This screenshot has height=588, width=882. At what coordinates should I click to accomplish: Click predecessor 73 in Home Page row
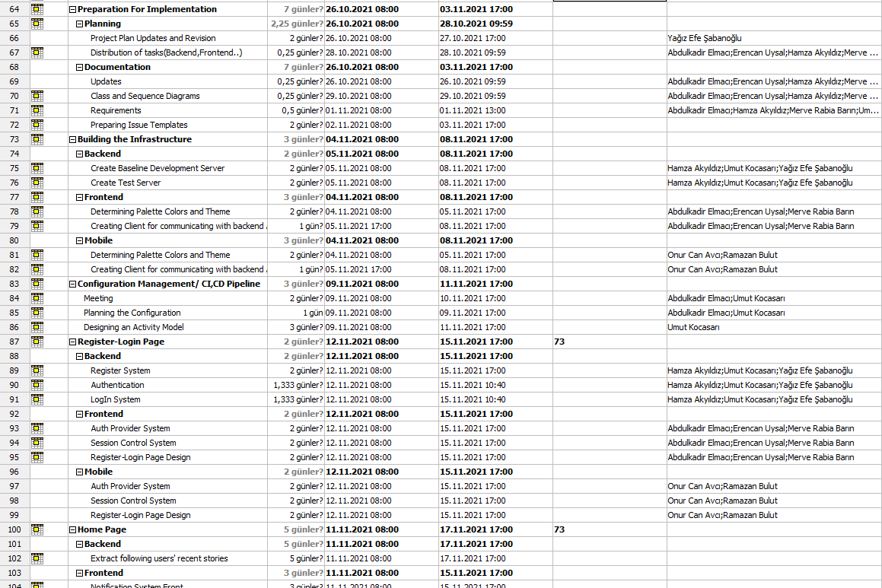click(559, 529)
